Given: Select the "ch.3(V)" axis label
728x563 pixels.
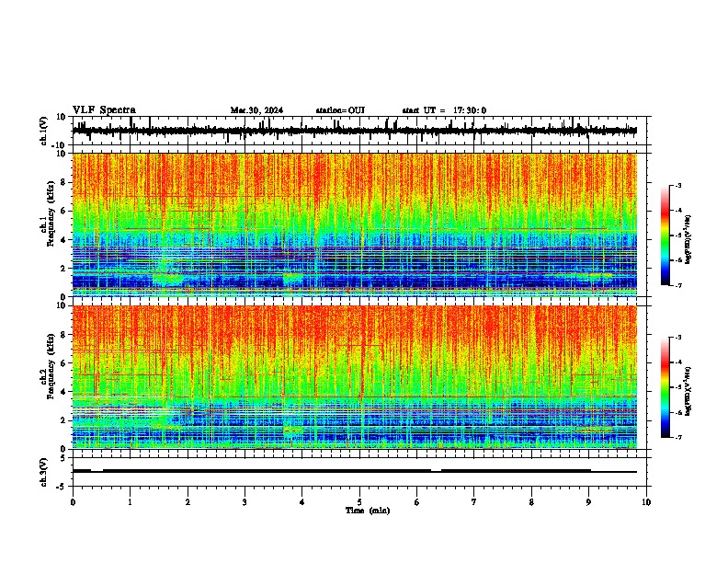Looking at the screenshot, I should [x=44, y=472].
